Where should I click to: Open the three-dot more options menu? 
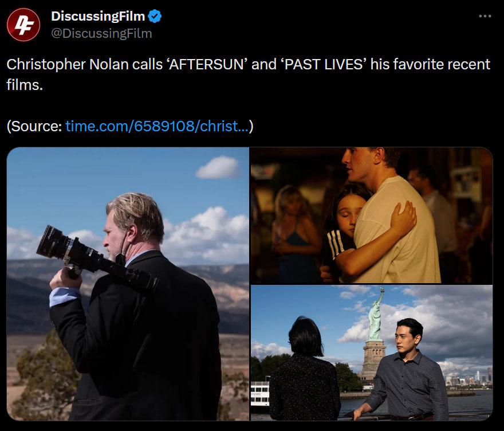click(x=485, y=16)
